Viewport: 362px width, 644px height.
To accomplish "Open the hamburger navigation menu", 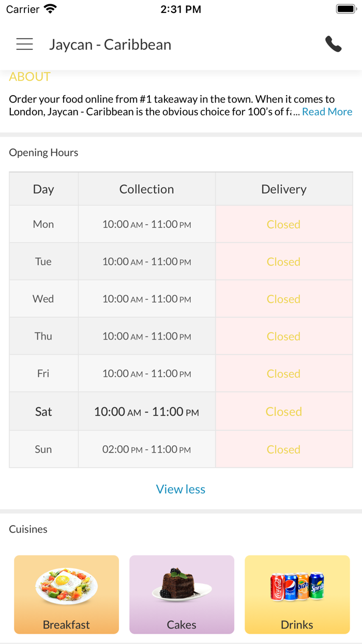I will (24, 45).
